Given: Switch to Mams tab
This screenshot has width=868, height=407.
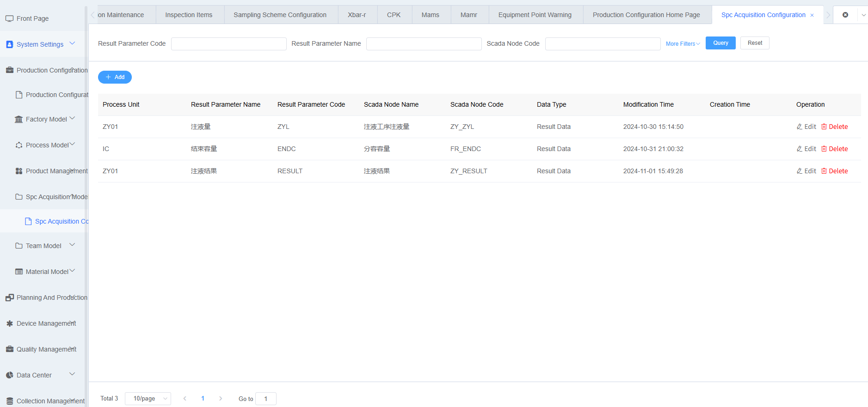Looking at the screenshot, I should click(x=431, y=15).
